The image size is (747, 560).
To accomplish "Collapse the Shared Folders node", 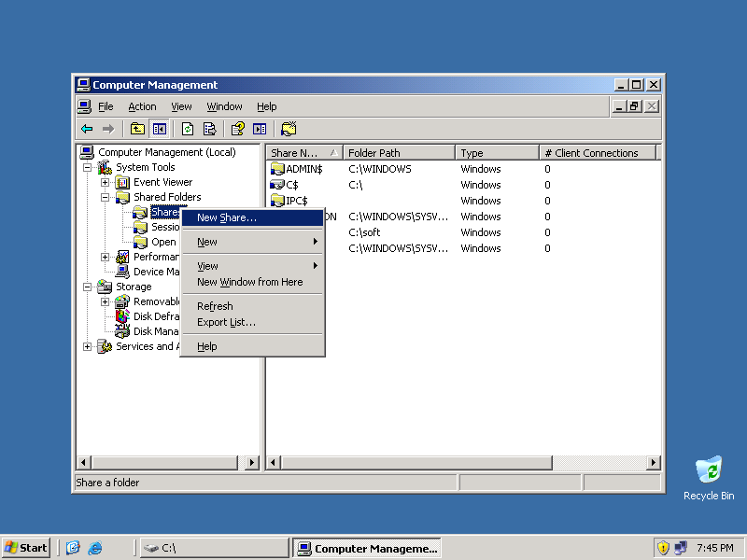I will pos(105,198).
